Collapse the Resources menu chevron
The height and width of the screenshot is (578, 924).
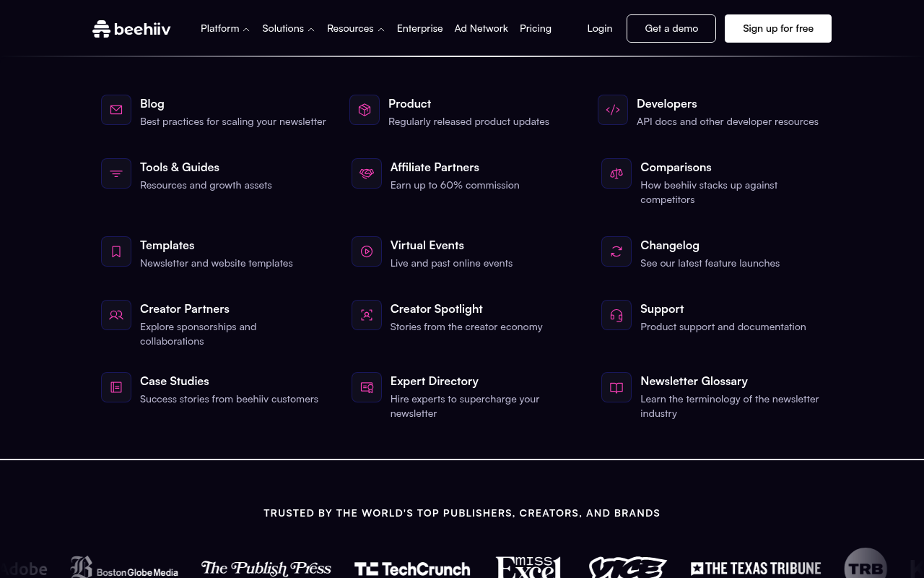(x=381, y=30)
